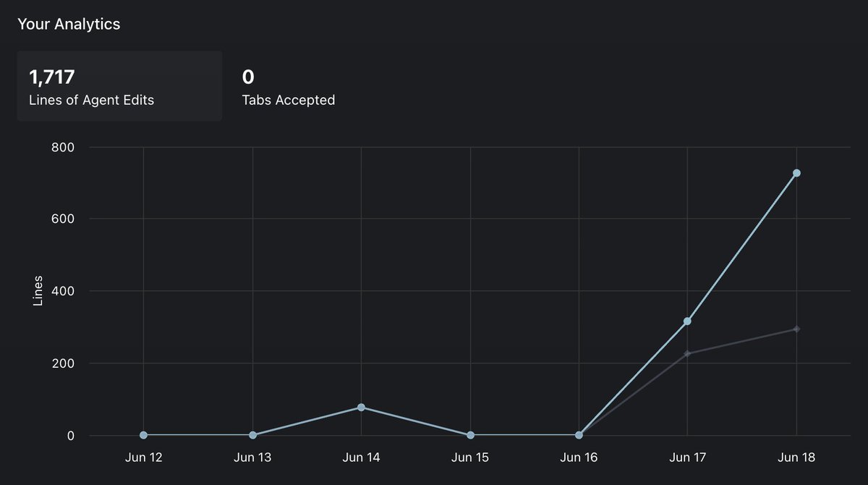868x485 pixels.
Task: Click the Jun 15 data point
Action: coord(470,435)
